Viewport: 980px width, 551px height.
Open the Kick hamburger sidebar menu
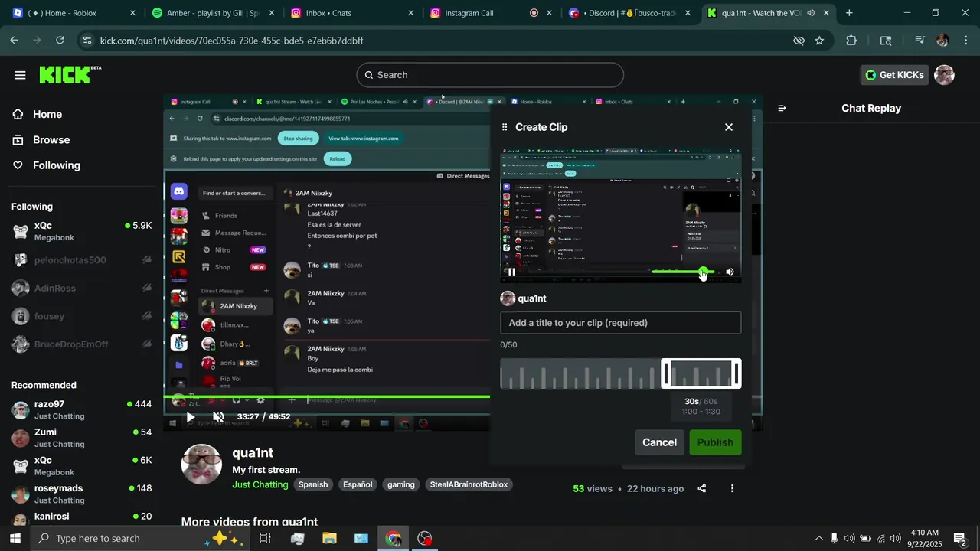pyautogui.click(x=21, y=75)
